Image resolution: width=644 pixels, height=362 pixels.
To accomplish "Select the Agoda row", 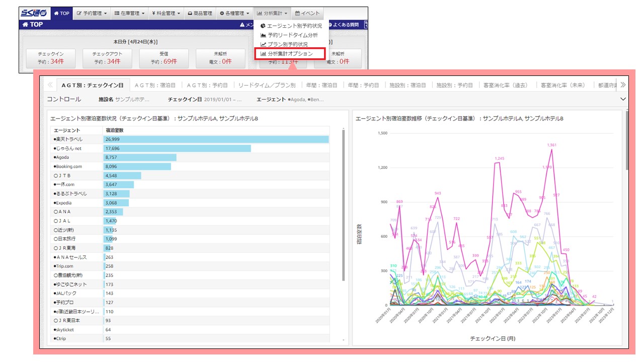I will 190,157.
